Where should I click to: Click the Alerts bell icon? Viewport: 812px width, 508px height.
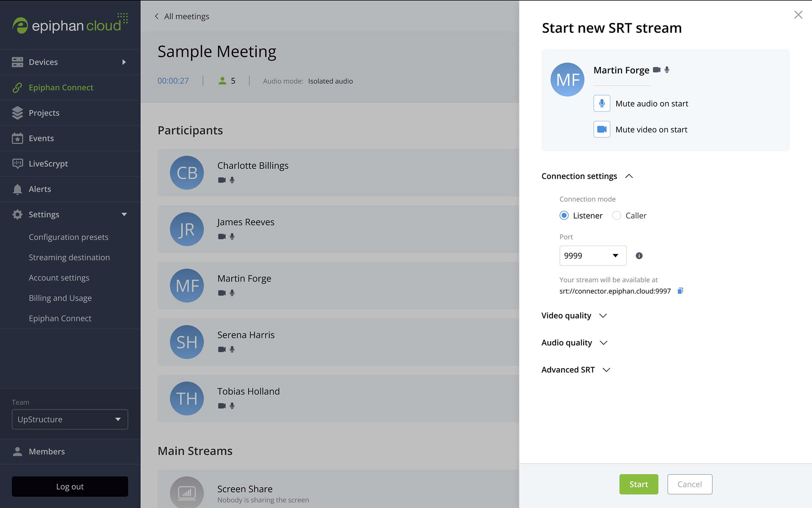[x=17, y=189]
